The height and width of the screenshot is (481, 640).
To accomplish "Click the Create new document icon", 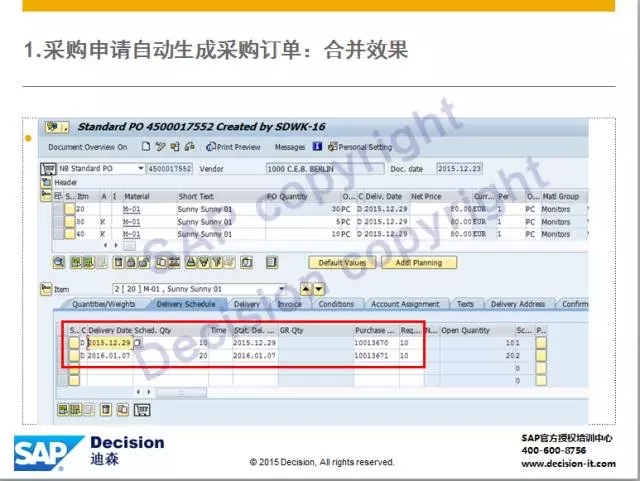I will pos(146,147).
